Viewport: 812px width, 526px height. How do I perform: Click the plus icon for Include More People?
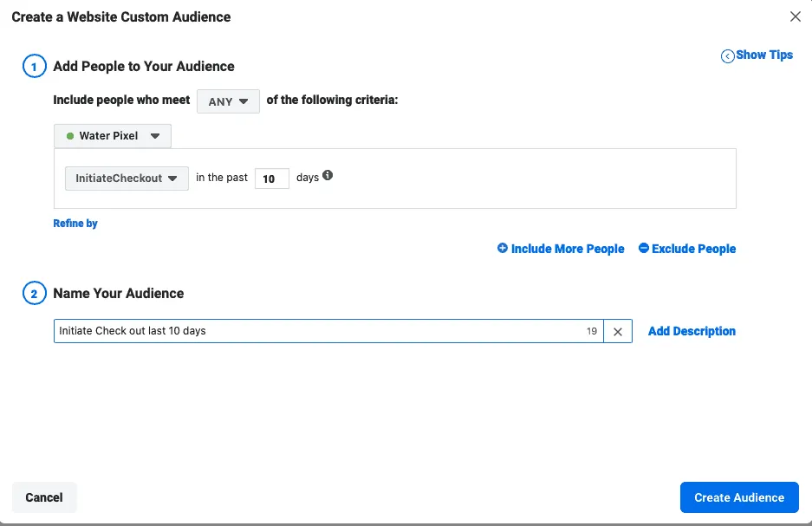pyautogui.click(x=503, y=249)
